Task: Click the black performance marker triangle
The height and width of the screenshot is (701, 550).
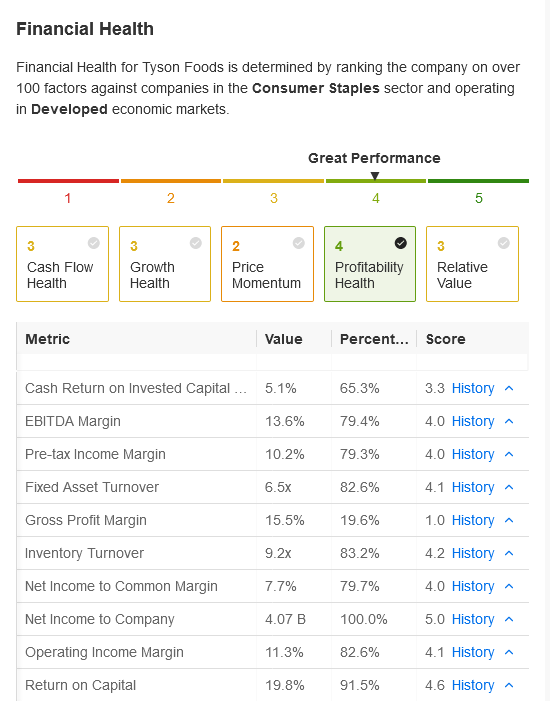Action: coord(375,176)
